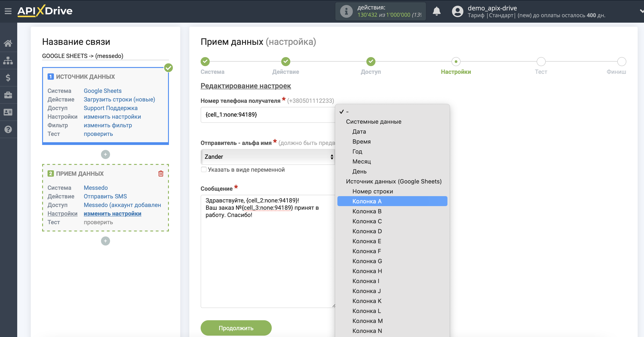Click the Действие step circle

pyautogui.click(x=286, y=61)
